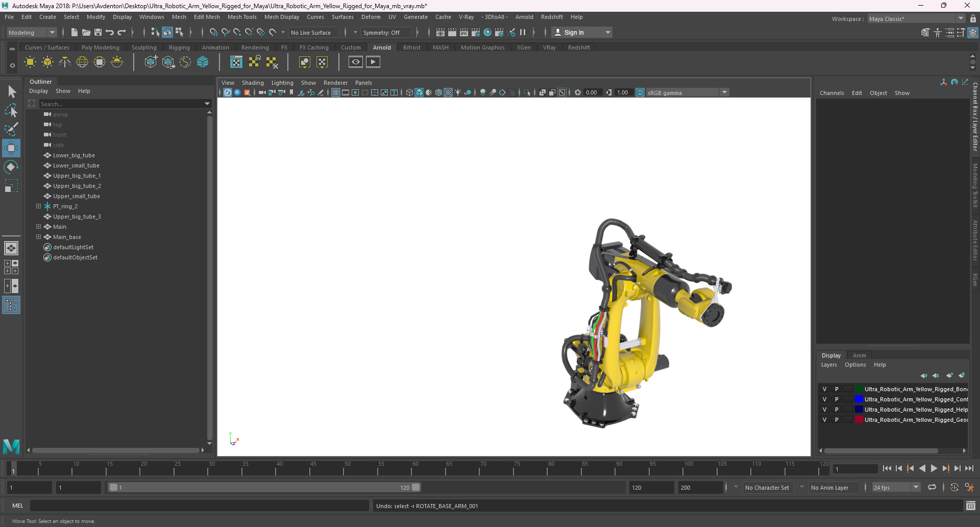Click the Undo arrow icon
The image size is (980, 527).
110,32
